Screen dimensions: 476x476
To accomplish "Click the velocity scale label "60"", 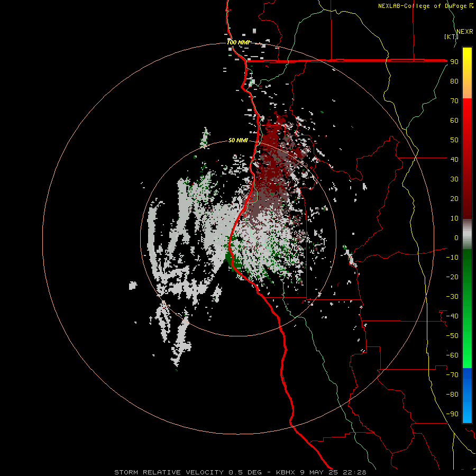I will coord(454,121).
